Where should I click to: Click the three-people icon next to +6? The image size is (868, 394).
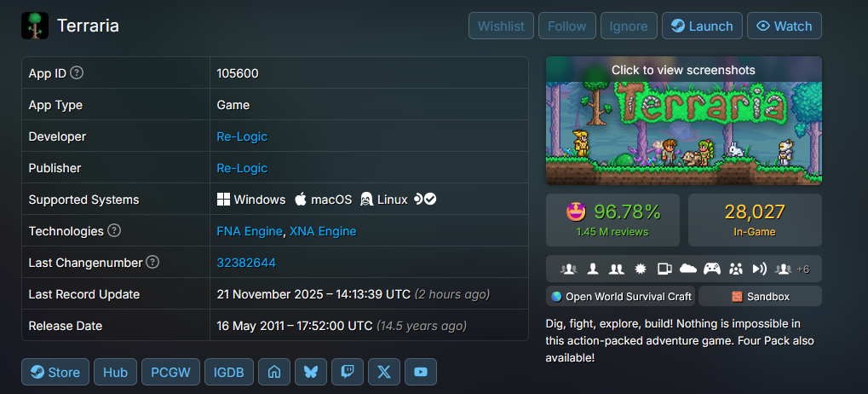coord(783,269)
